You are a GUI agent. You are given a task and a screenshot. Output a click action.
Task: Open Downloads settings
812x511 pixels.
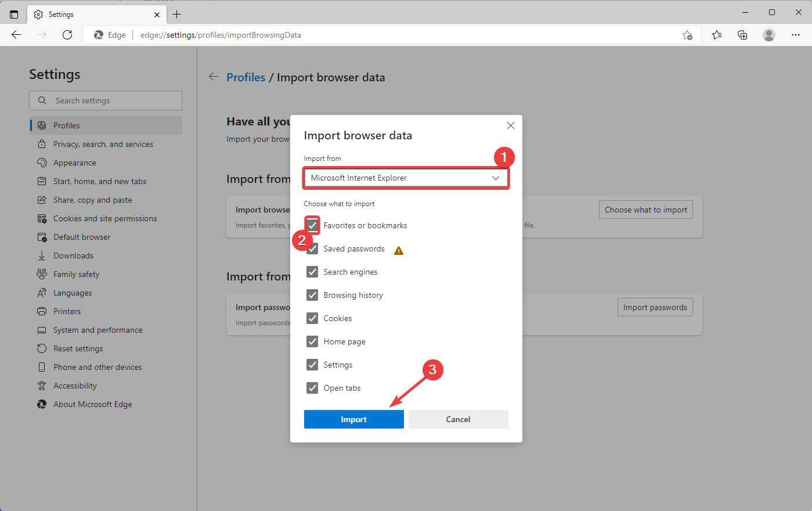pyautogui.click(x=106, y=255)
